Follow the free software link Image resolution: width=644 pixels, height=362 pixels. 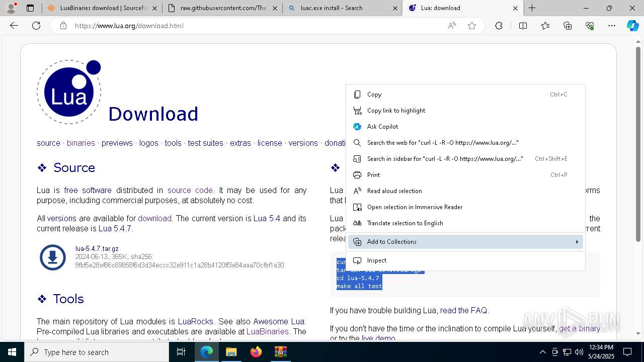[88, 191]
